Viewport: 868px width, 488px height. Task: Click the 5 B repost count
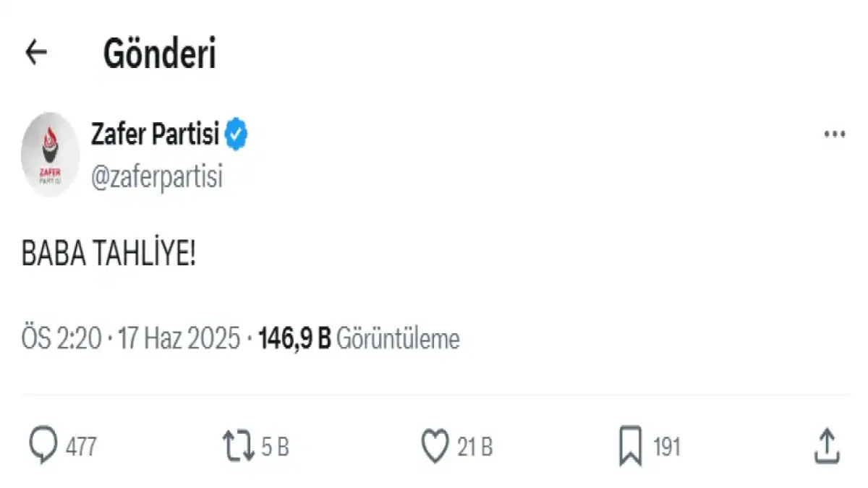(x=275, y=448)
